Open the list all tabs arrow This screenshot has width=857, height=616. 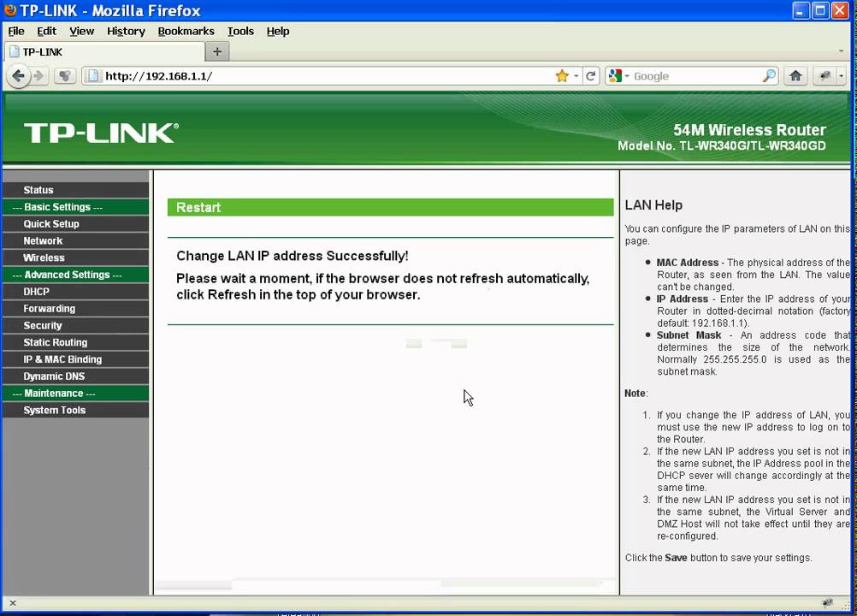(x=841, y=50)
